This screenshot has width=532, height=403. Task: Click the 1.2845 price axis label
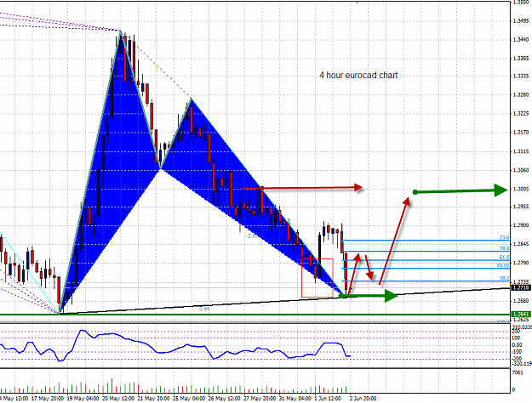point(521,244)
